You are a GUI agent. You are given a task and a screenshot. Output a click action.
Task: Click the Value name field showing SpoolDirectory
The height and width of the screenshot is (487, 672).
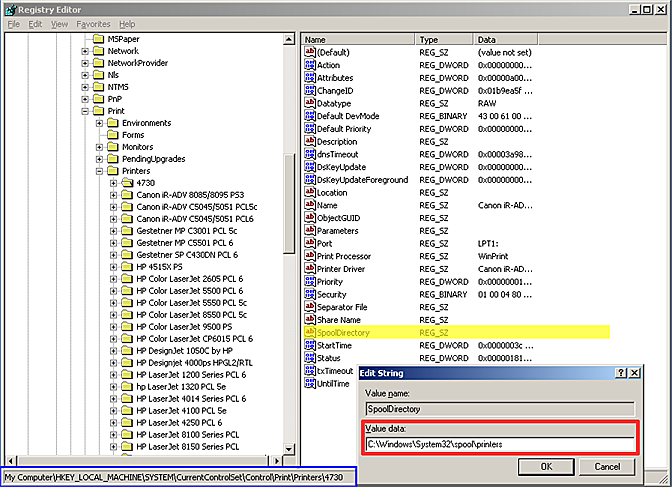pos(500,409)
